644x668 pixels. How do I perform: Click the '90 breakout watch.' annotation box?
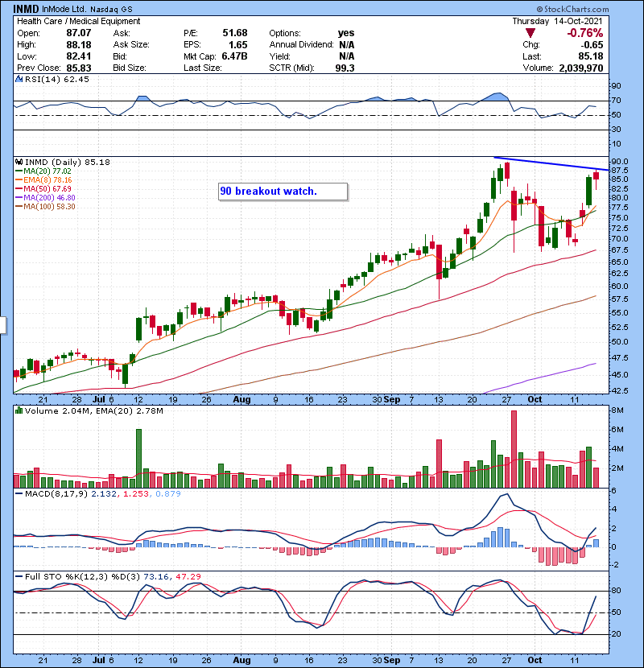pyautogui.click(x=283, y=192)
